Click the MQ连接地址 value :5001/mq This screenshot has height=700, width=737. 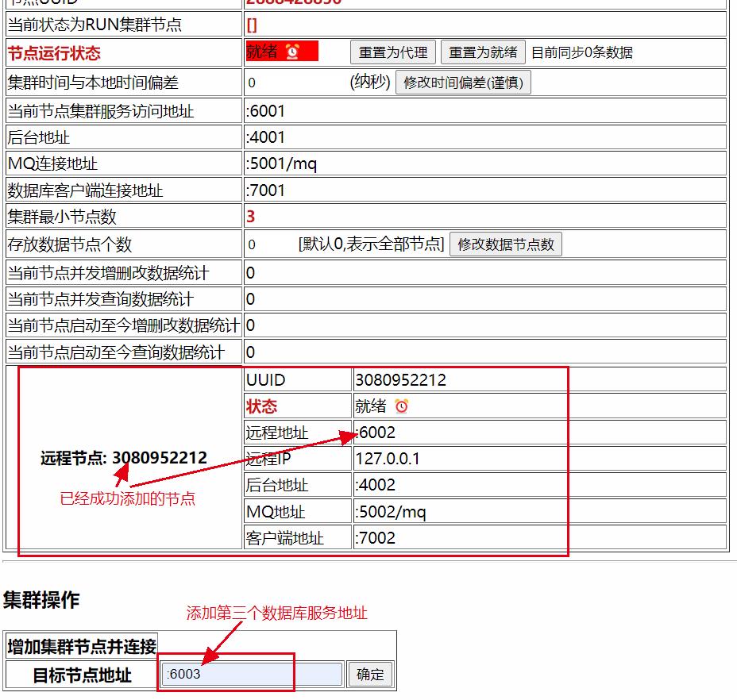tap(282, 163)
